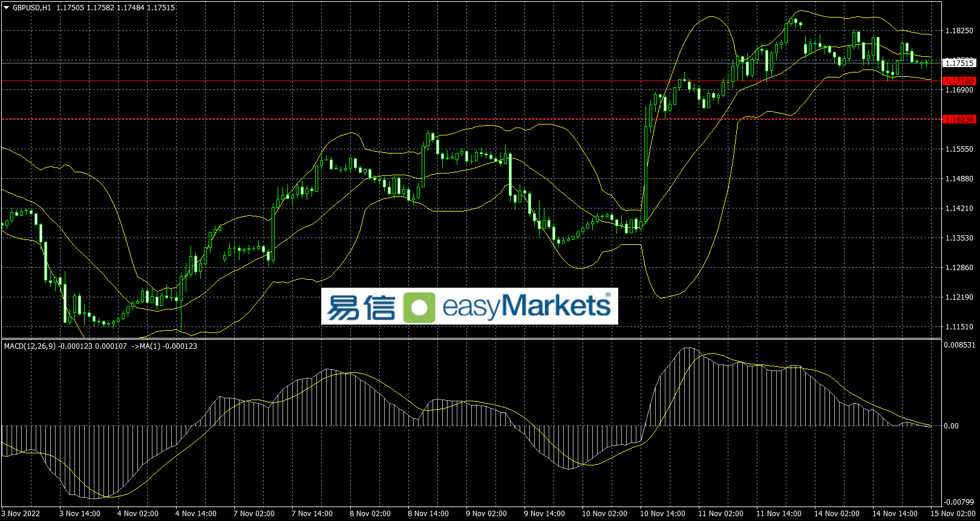Click the 14 Nov 02:00 time label
This screenshot has height=521, width=980.
click(x=837, y=514)
